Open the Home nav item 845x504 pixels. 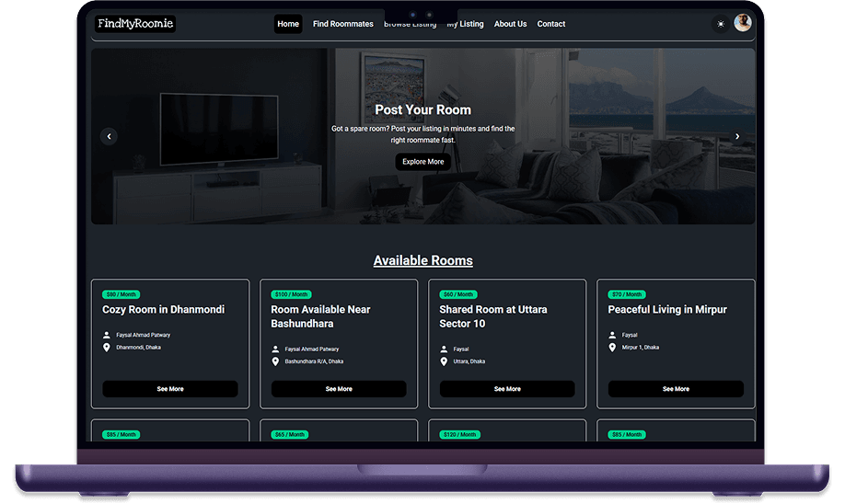pos(288,24)
